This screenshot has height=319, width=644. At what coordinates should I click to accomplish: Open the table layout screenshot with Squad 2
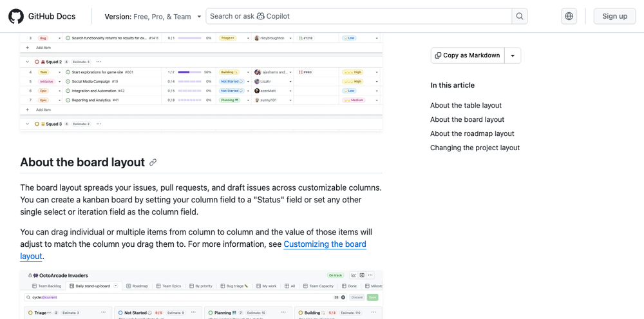coord(201,82)
